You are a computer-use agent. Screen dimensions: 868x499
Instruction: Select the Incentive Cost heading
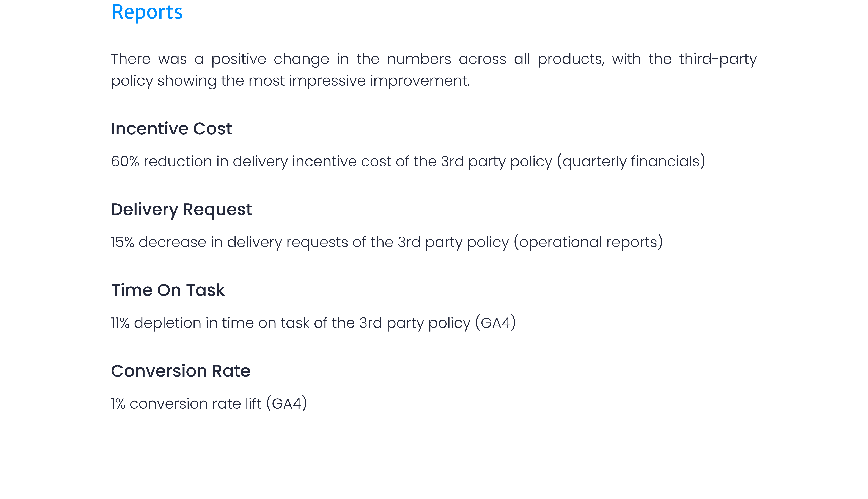pos(171,129)
